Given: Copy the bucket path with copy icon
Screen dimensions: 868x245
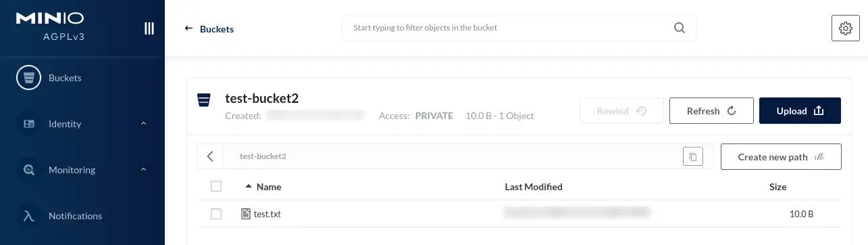Looking at the screenshot, I should click(x=693, y=156).
